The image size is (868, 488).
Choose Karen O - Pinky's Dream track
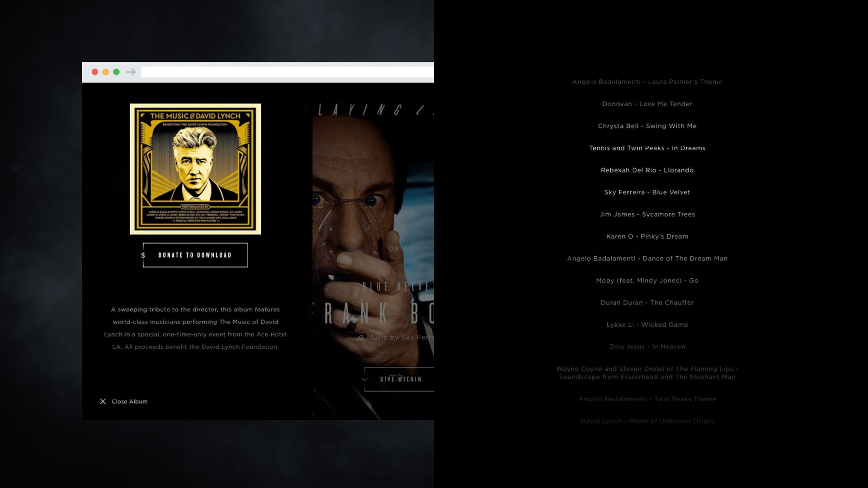(647, 236)
